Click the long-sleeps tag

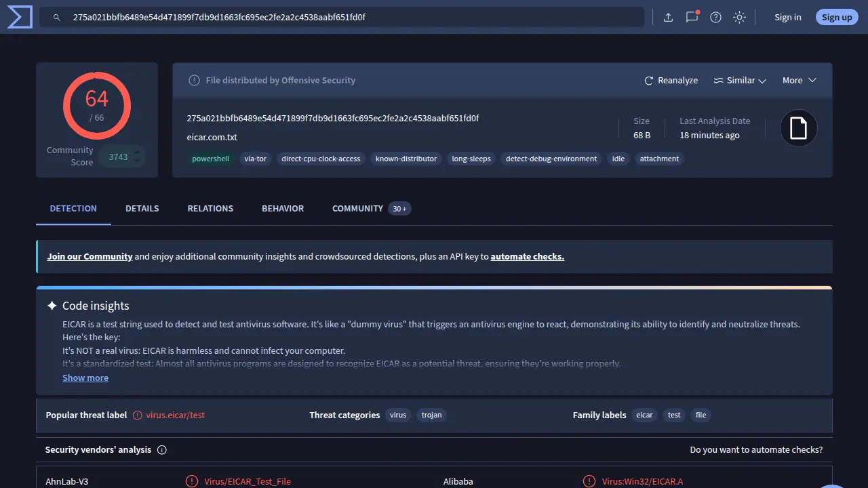click(471, 159)
